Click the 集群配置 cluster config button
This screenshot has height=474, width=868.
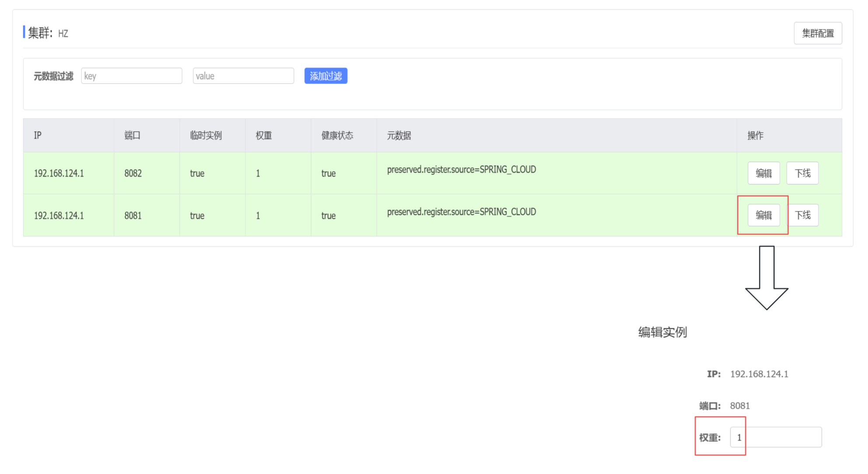[817, 33]
